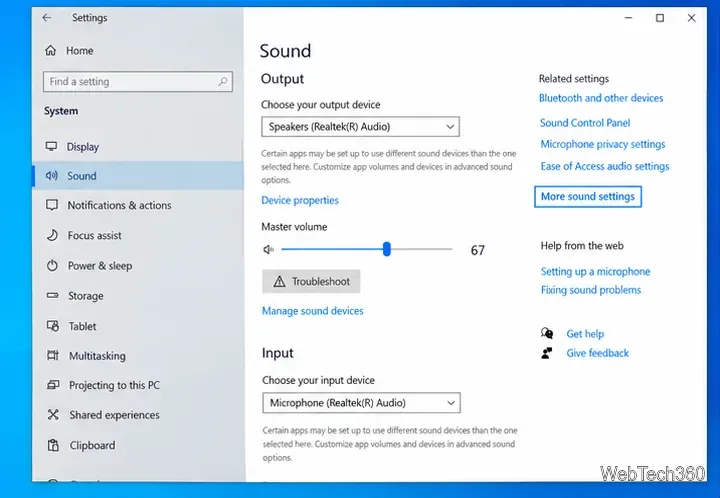Maximize the Settings window
Image resolution: width=720 pixels, height=498 pixels.
click(x=660, y=18)
